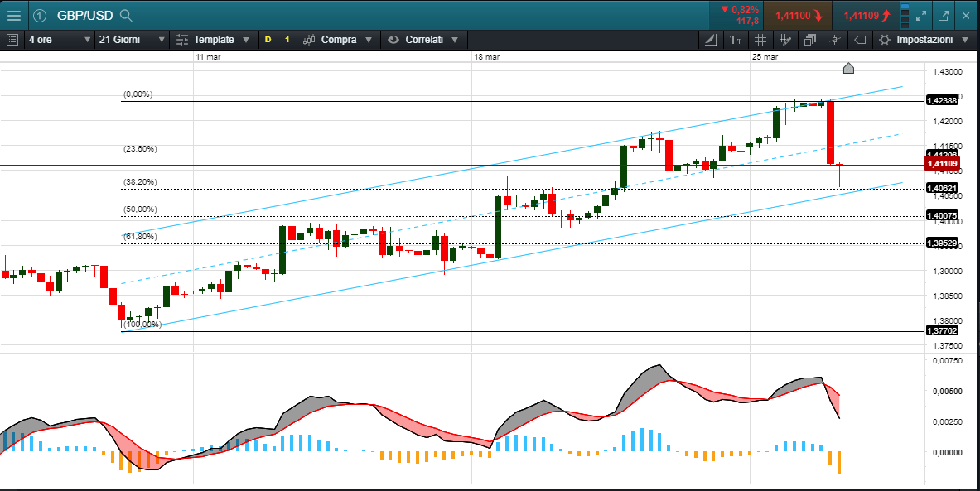Screen dimensions: 980x491
Task: Toggle the yellow D button
Action: 268,40
